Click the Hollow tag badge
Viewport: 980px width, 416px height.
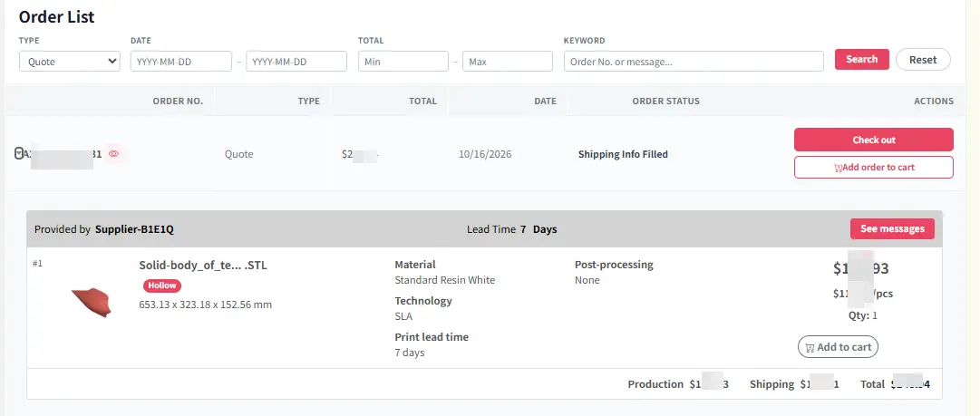162,285
